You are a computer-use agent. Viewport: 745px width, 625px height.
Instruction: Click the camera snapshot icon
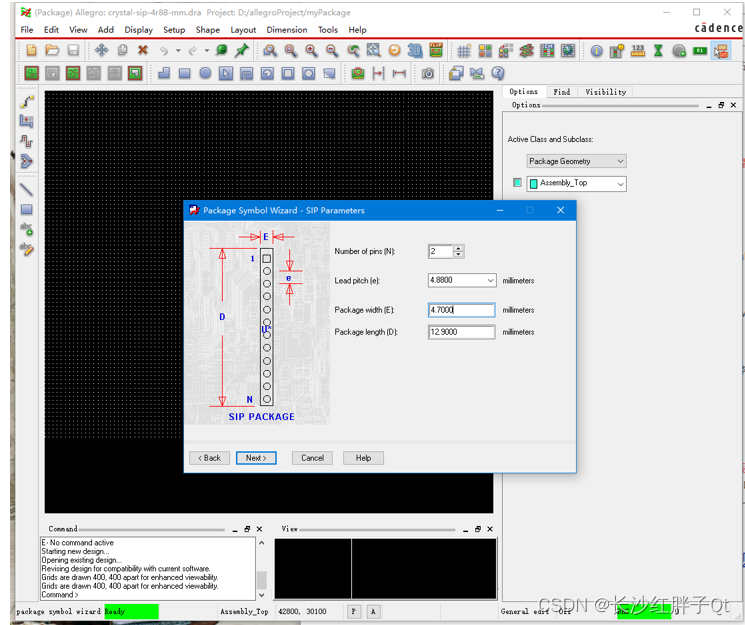(428, 73)
